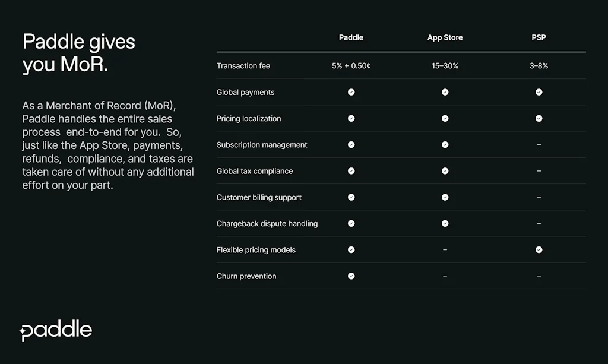The height and width of the screenshot is (364, 608).
Task: Click the Paddle logo at bottom left
Action: [56, 331]
